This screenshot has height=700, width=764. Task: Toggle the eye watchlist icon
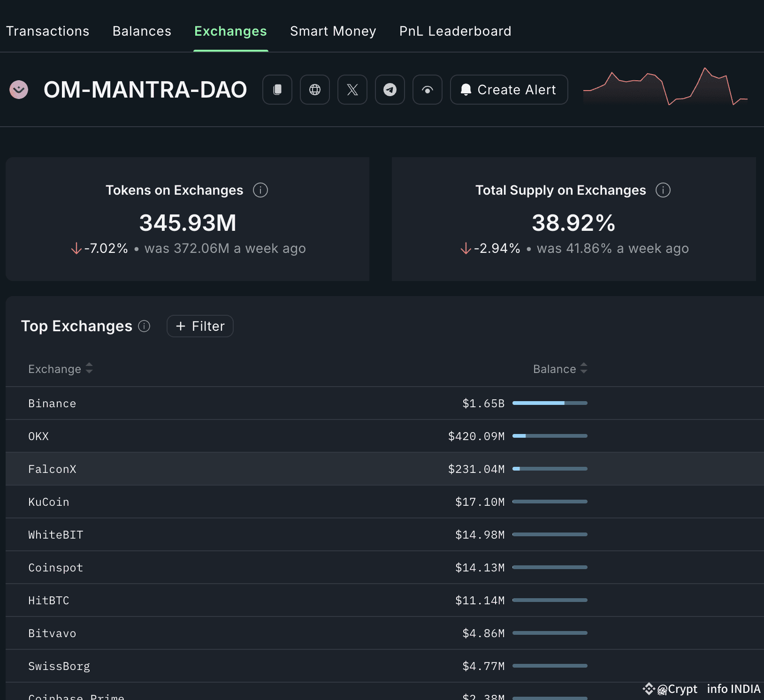tap(428, 90)
